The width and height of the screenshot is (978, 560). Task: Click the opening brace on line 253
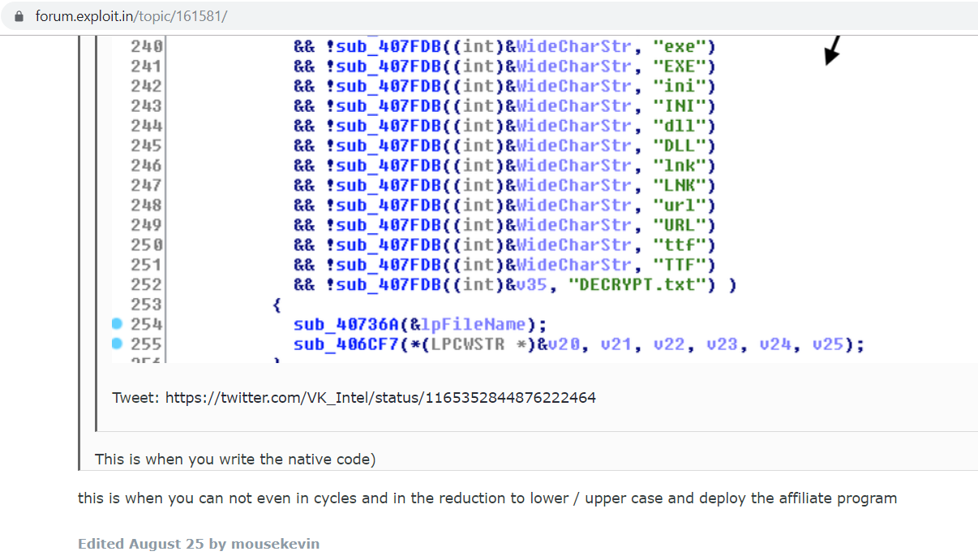click(277, 305)
